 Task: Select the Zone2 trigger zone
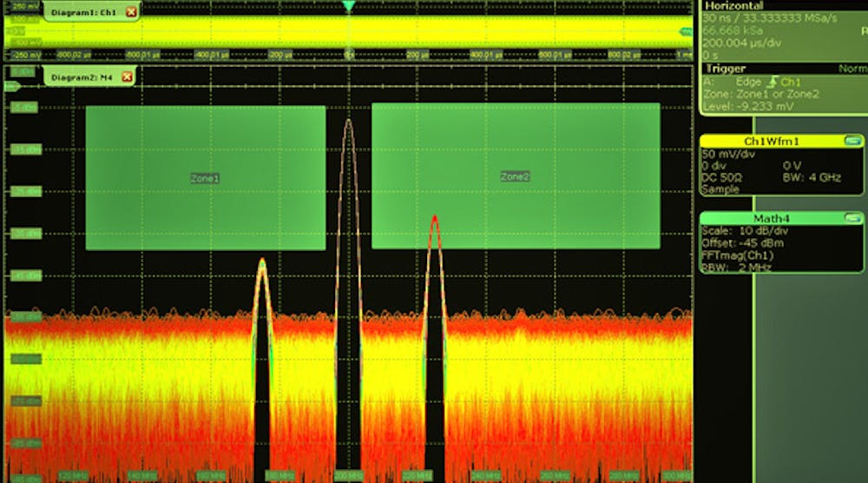tap(515, 176)
